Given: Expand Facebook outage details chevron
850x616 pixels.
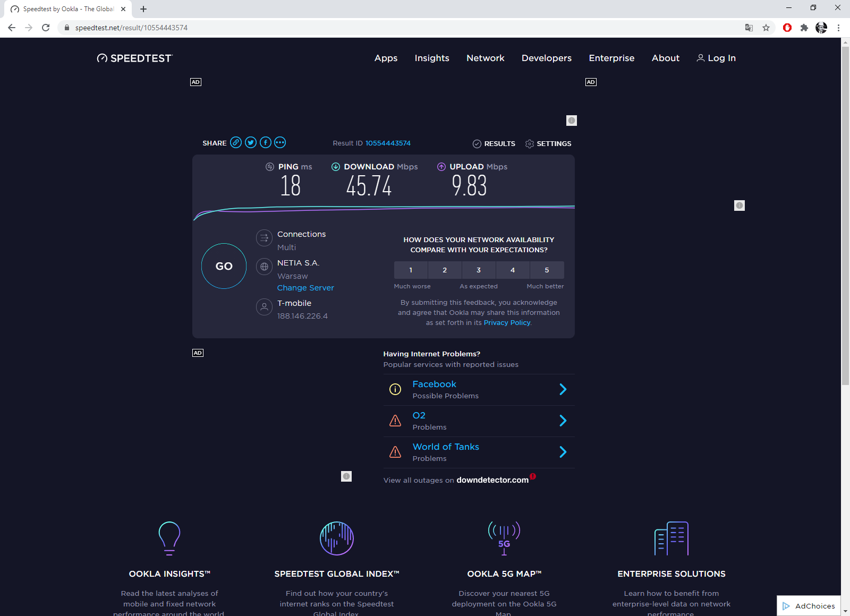Looking at the screenshot, I should [x=563, y=389].
